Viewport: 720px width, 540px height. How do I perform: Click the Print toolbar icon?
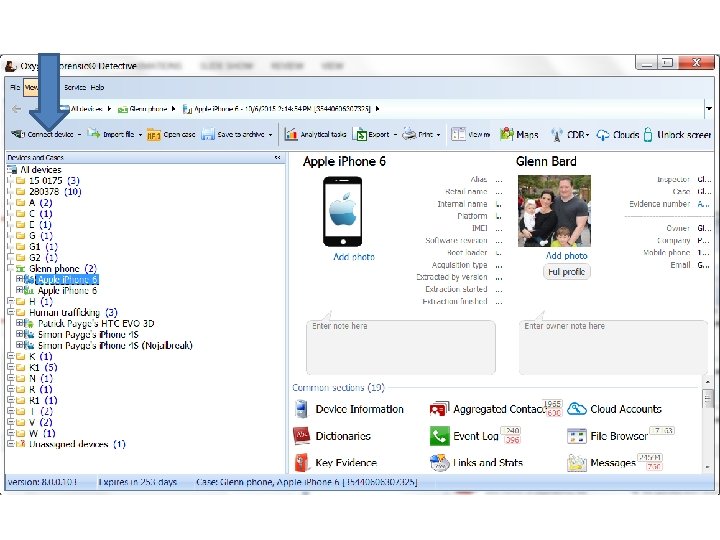(409, 134)
